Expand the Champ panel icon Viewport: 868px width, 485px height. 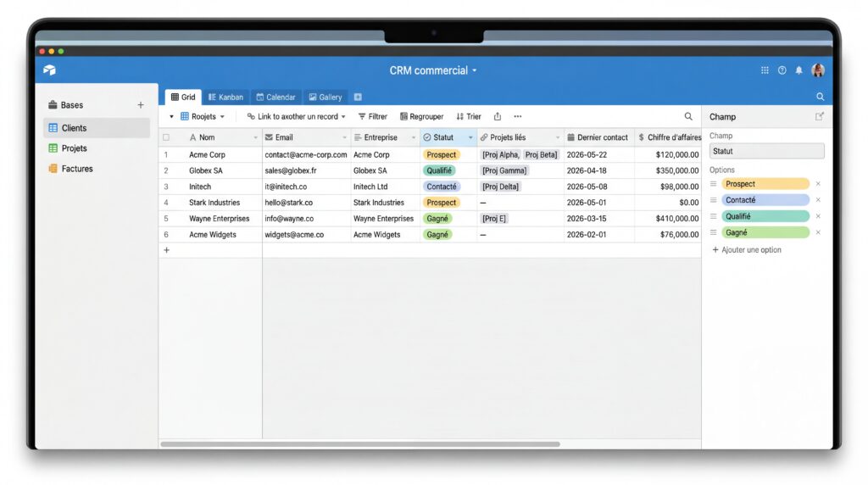tap(820, 116)
